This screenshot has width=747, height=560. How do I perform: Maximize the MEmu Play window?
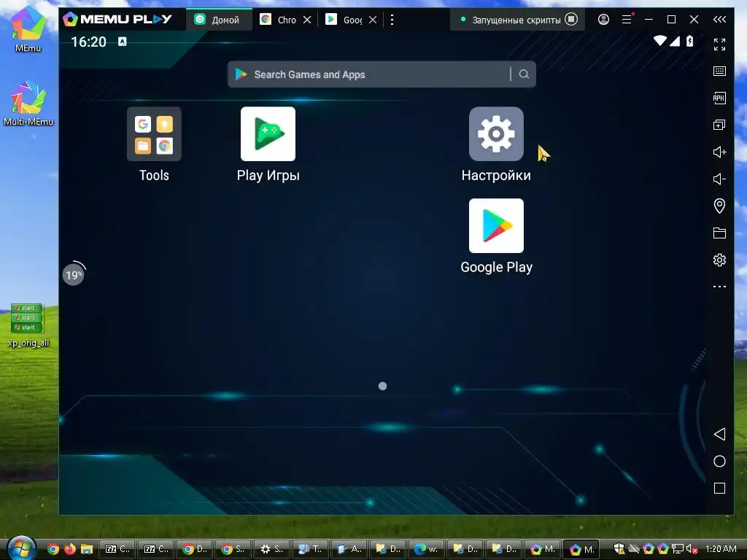coord(671,20)
